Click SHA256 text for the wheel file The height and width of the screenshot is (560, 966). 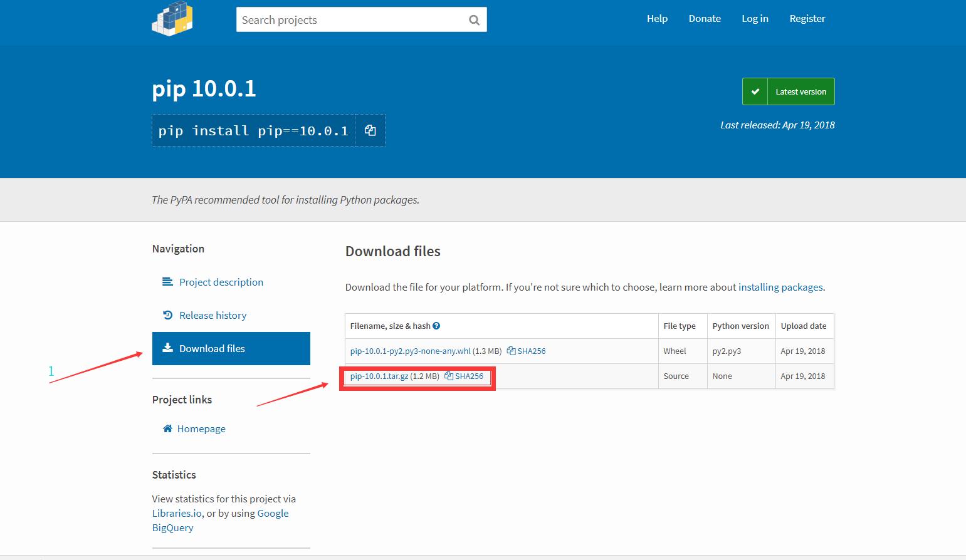click(532, 351)
